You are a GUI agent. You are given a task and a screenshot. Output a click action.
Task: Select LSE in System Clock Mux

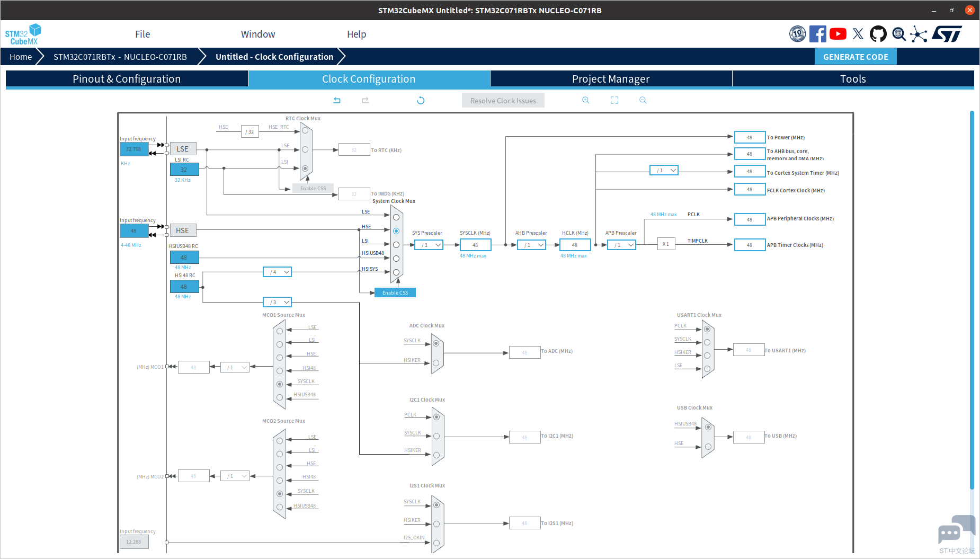coord(396,217)
